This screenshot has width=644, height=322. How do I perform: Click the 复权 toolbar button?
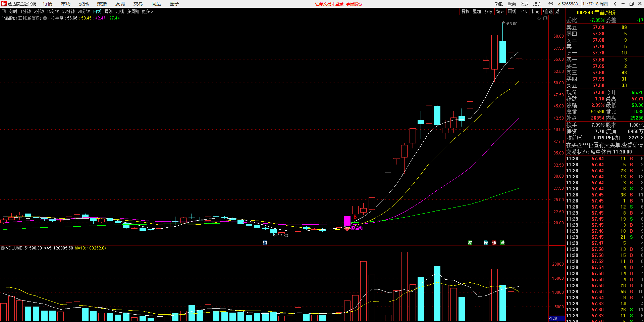466,11
